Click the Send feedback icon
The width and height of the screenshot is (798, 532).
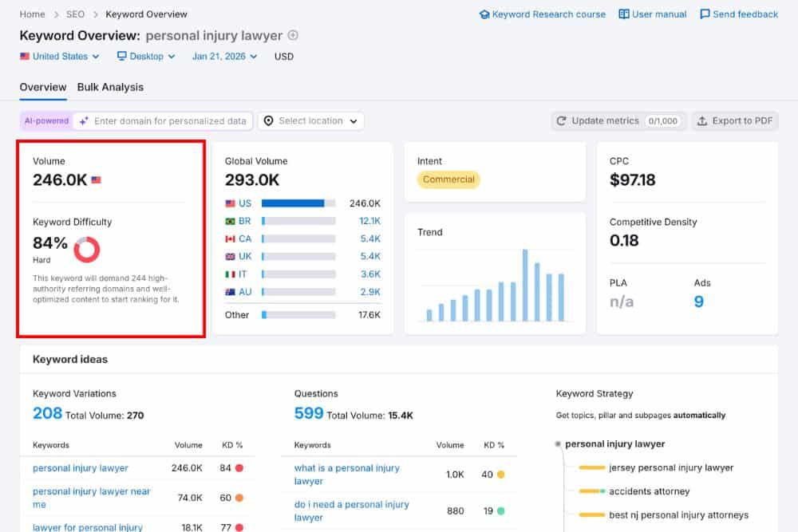(705, 14)
